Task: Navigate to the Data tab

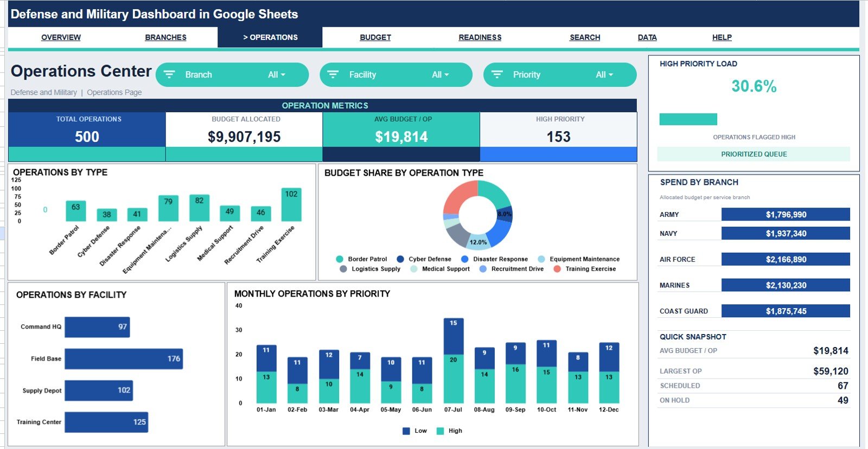Action: pos(647,37)
